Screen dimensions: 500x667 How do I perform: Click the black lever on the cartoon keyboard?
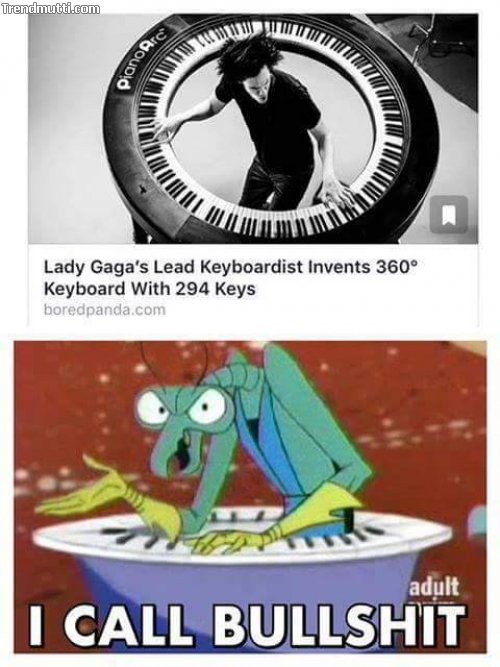348,519
